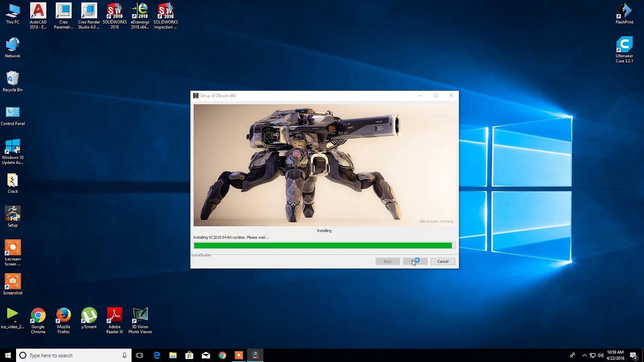Select the Recycle Bin icon

click(13, 81)
